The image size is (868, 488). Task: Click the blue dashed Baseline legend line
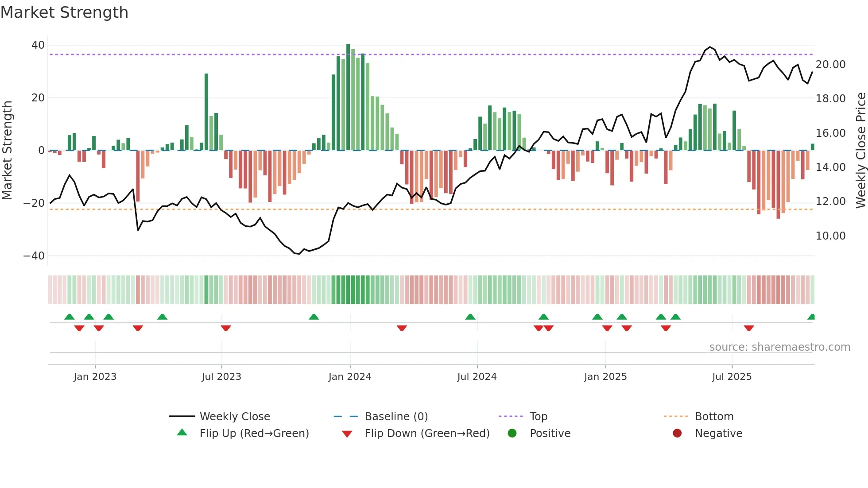tap(345, 416)
